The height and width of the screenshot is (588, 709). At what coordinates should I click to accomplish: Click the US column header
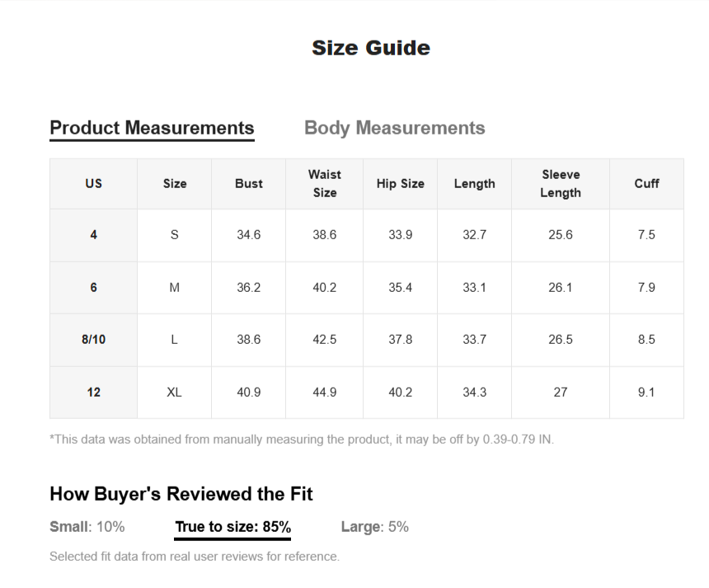[94, 184]
